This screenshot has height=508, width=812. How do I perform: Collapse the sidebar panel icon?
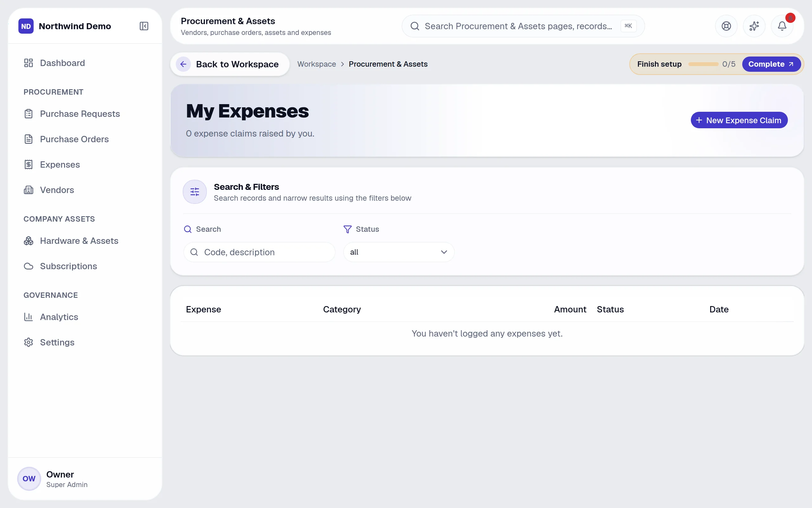144,26
